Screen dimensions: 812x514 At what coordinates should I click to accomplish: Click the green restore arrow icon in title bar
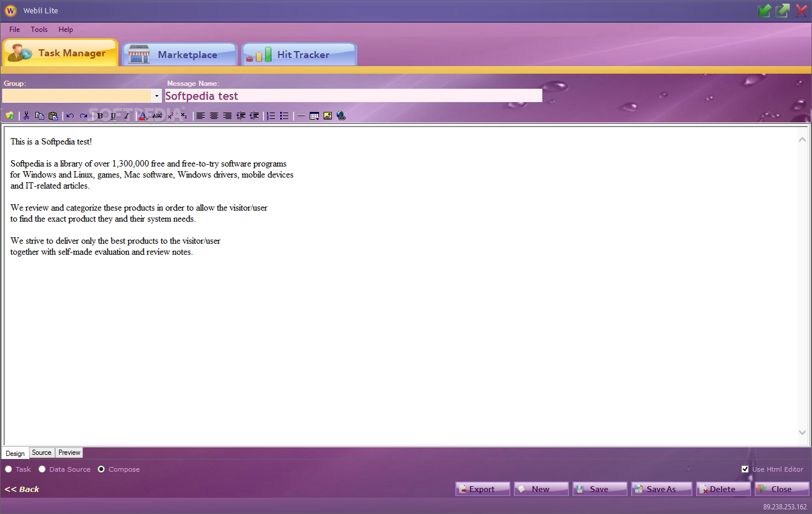(783, 10)
